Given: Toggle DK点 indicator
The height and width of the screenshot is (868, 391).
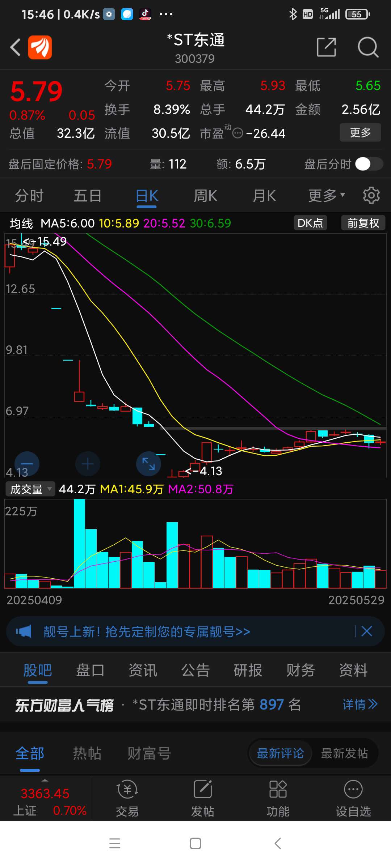Looking at the screenshot, I should [x=310, y=223].
